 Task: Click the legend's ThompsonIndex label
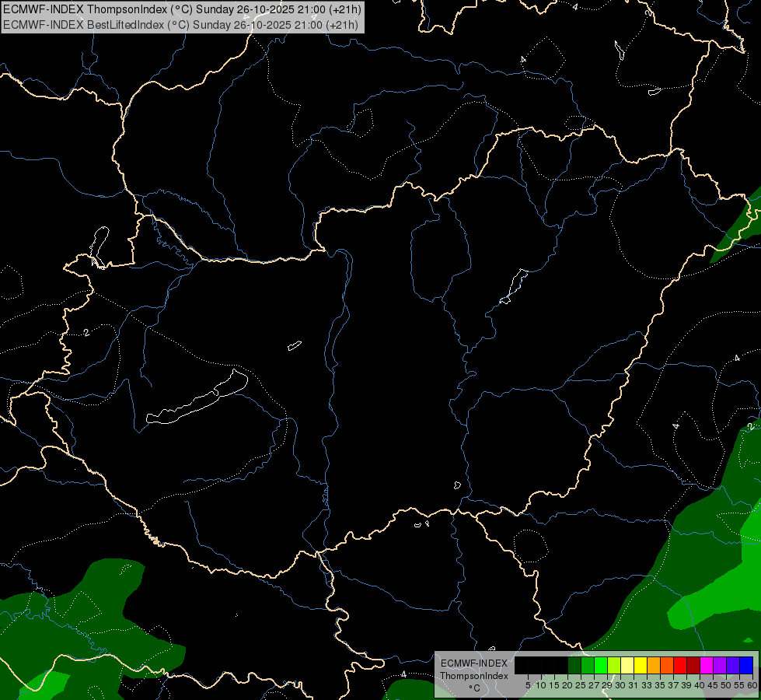474,676
